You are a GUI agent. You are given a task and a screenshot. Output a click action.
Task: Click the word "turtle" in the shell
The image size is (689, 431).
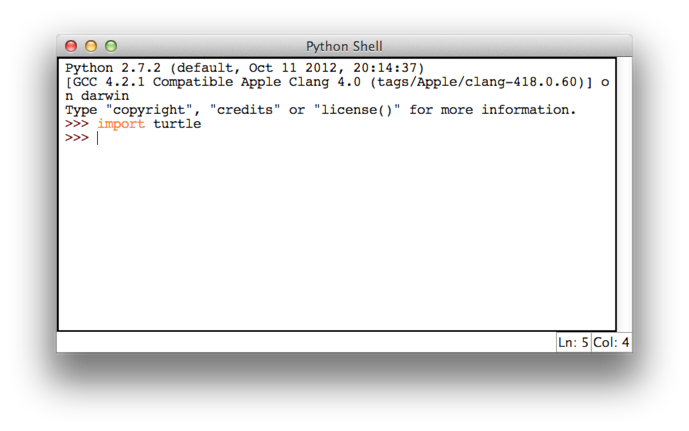(x=177, y=124)
